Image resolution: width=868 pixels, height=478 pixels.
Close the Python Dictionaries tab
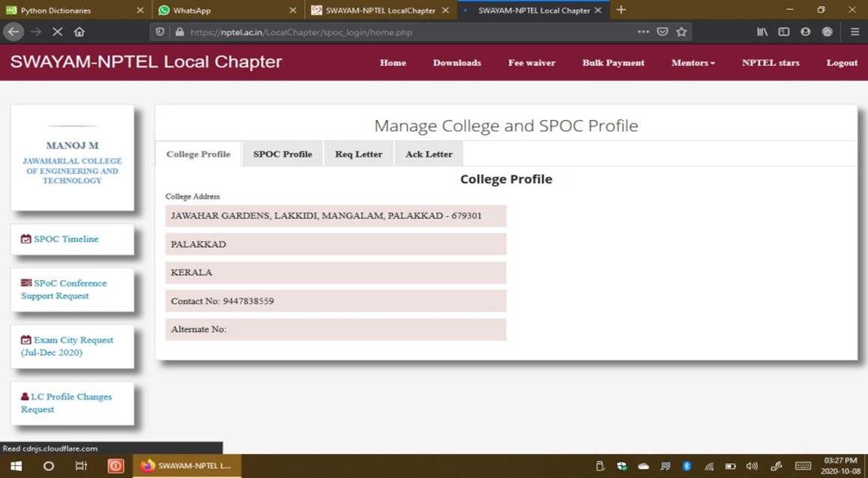click(139, 10)
